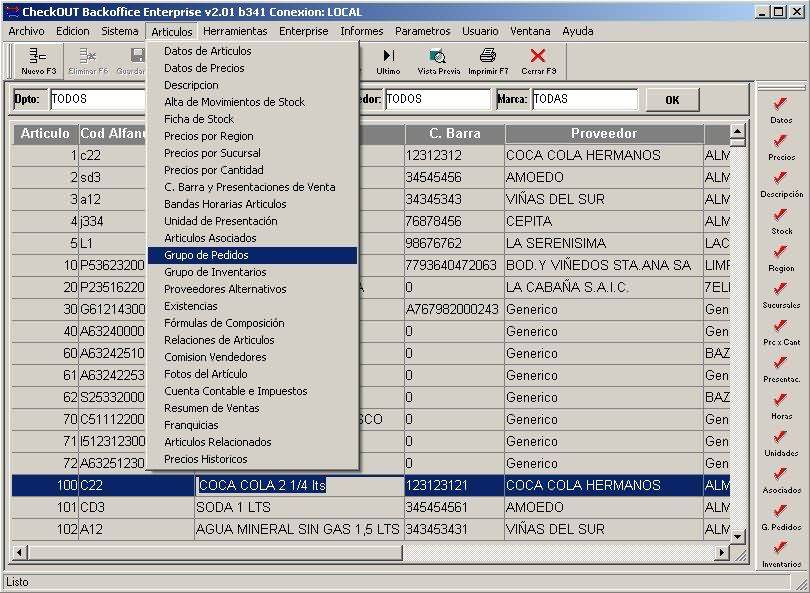Click barcode cell 7793640472063
Image resolution: width=810 pixels, height=593 pixels.
(x=455, y=266)
